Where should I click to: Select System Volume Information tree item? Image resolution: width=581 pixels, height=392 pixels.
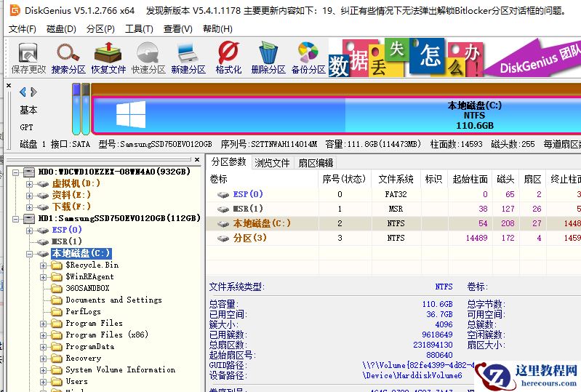tap(120, 369)
